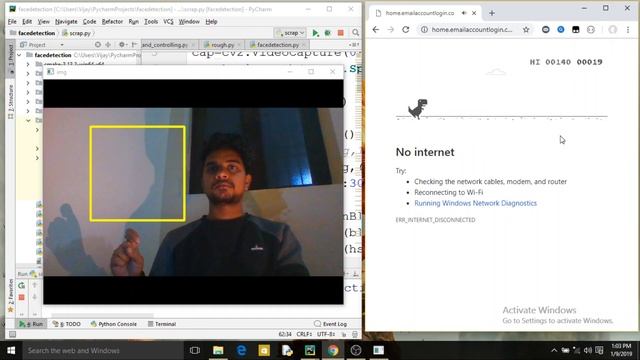Stop the running script from the main toolbar
640x360 pixels.
click(340, 33)
